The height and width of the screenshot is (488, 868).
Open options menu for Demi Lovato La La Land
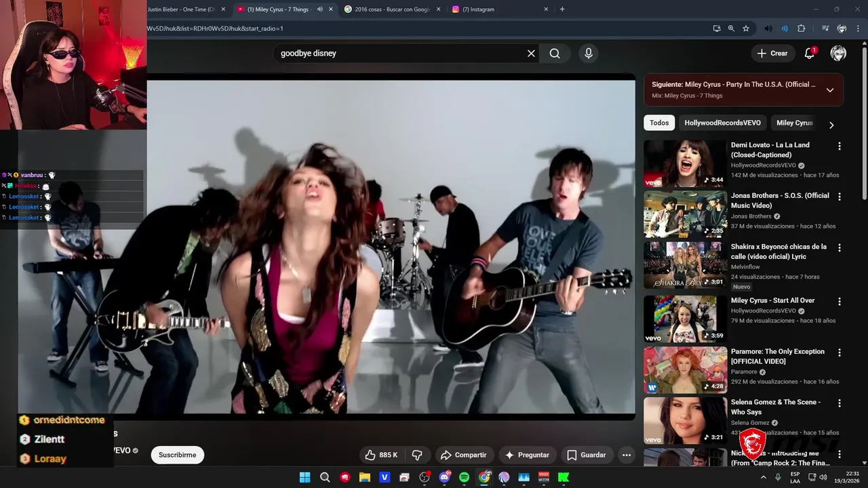[x=840, y=146]
